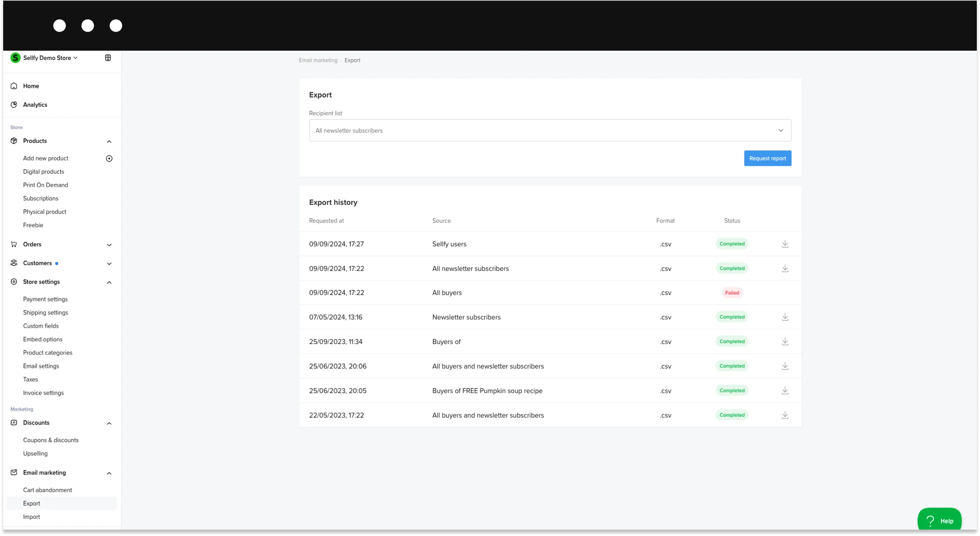The width and height of the screenshot is (980, 536).
Task: Collapse the Discounts section chevron
Action: click(109, 423)
